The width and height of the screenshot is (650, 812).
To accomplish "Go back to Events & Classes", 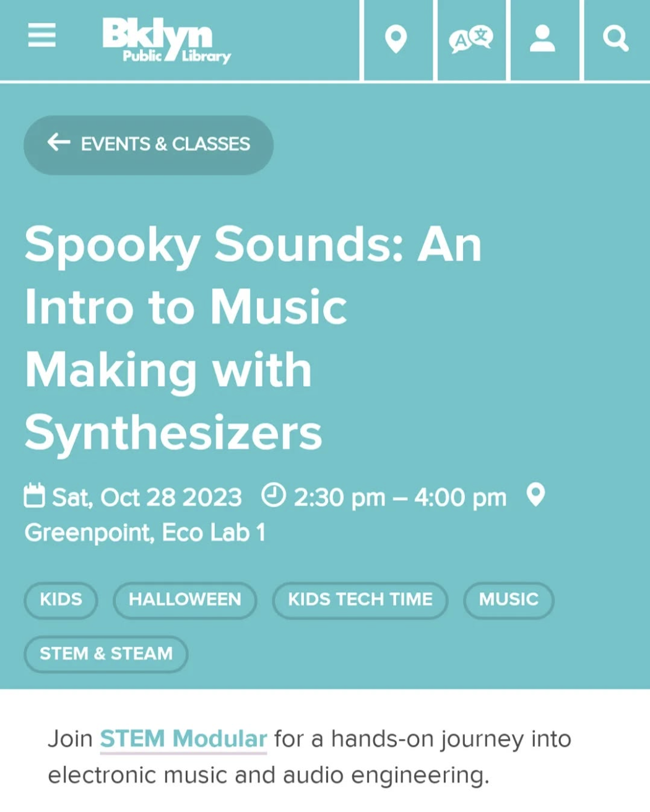I will [x=149, y=144].
